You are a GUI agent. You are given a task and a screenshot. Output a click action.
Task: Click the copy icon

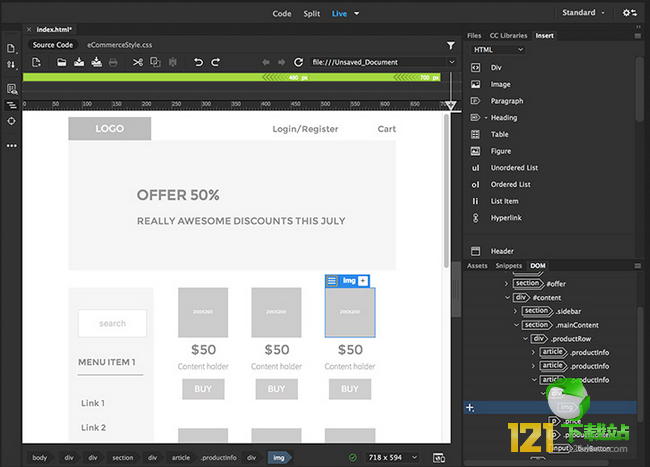pyautogui.click(x=155, y=62)
